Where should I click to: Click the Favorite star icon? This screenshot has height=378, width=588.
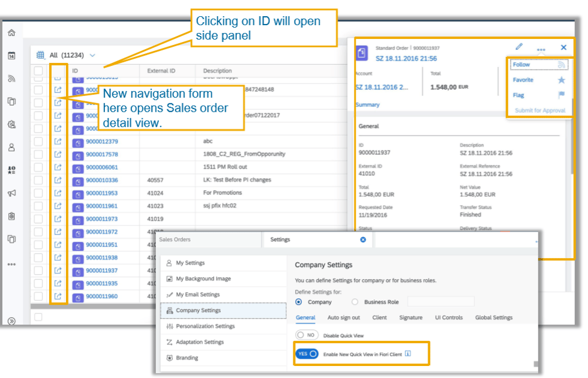(x=562, y=80)
